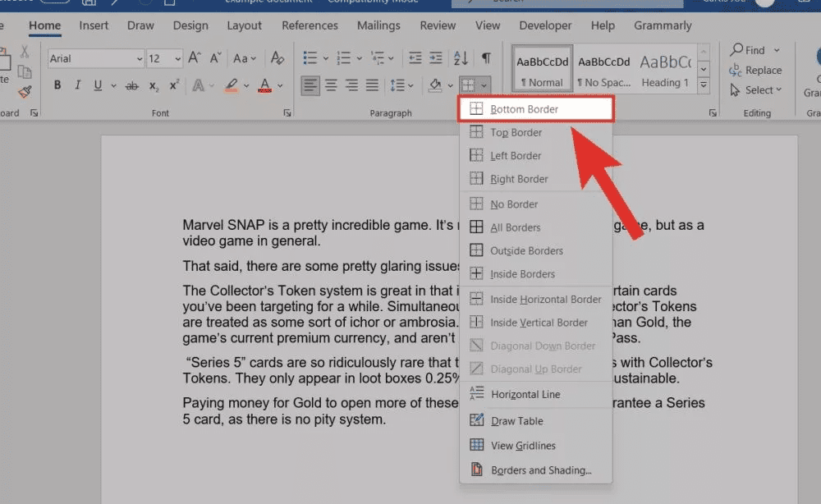
Task: Switch to the Layout tab
Action: click(244, 25)
